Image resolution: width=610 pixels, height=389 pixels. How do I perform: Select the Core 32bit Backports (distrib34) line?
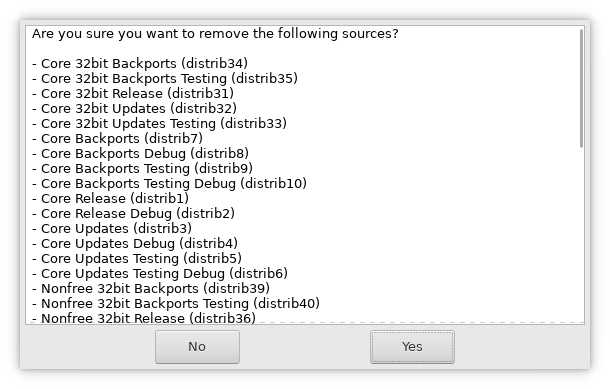(x=140, y=63)
